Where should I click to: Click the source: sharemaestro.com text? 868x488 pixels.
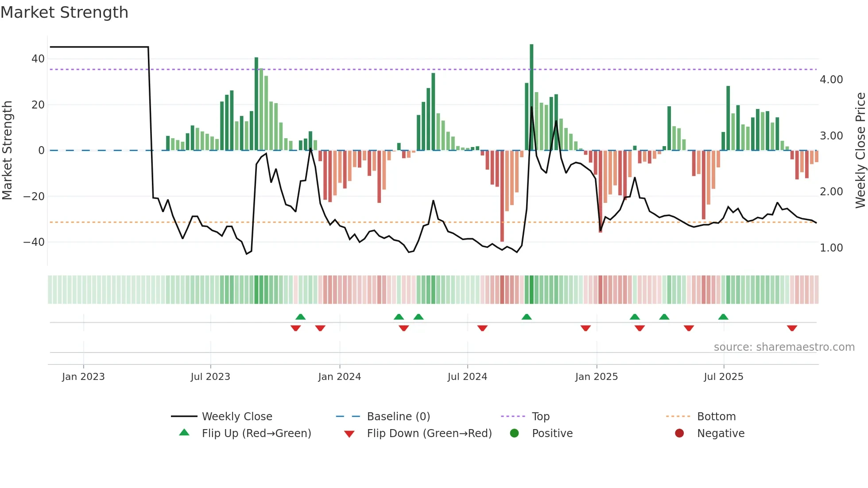coord(784,347)
